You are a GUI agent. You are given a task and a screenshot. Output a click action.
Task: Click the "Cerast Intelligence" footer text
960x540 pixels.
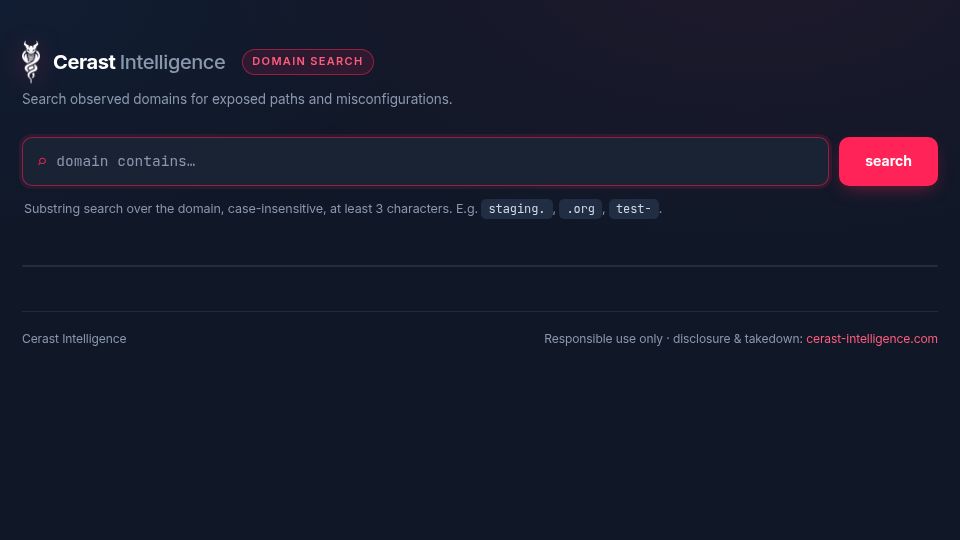click(x=74, y=339)
